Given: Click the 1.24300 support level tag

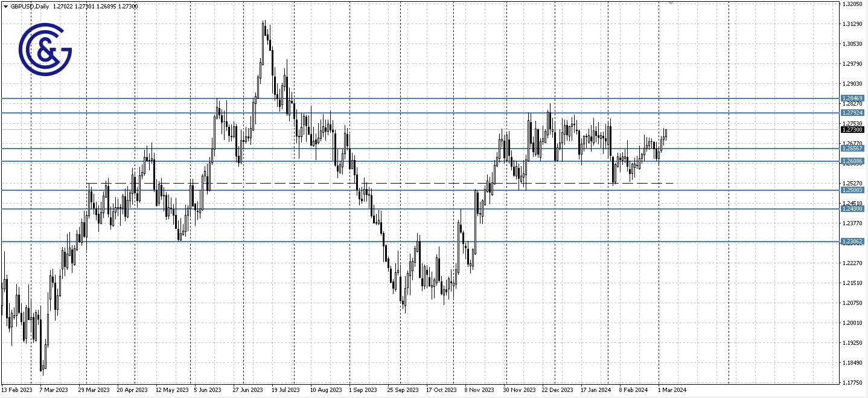Looking at the screenshot, I should click(x=852, y=208).
